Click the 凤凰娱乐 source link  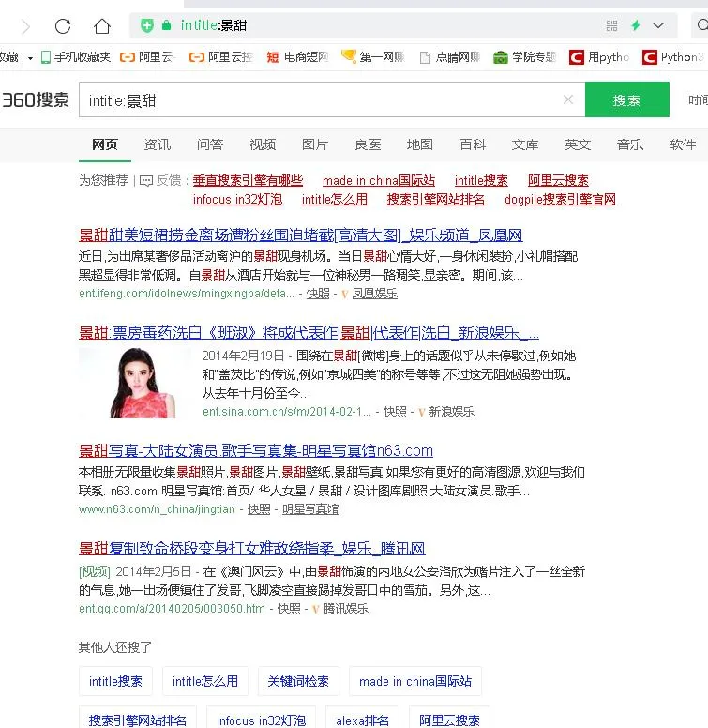click(x=375, y=294)
